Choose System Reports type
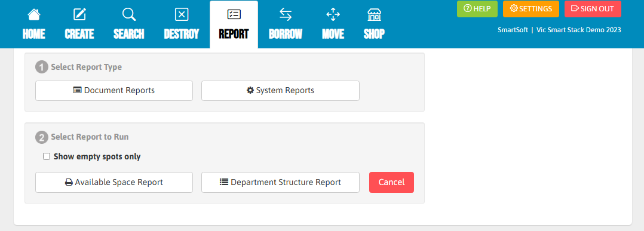This screenshot has width=644, height=231. coord(280,90)
